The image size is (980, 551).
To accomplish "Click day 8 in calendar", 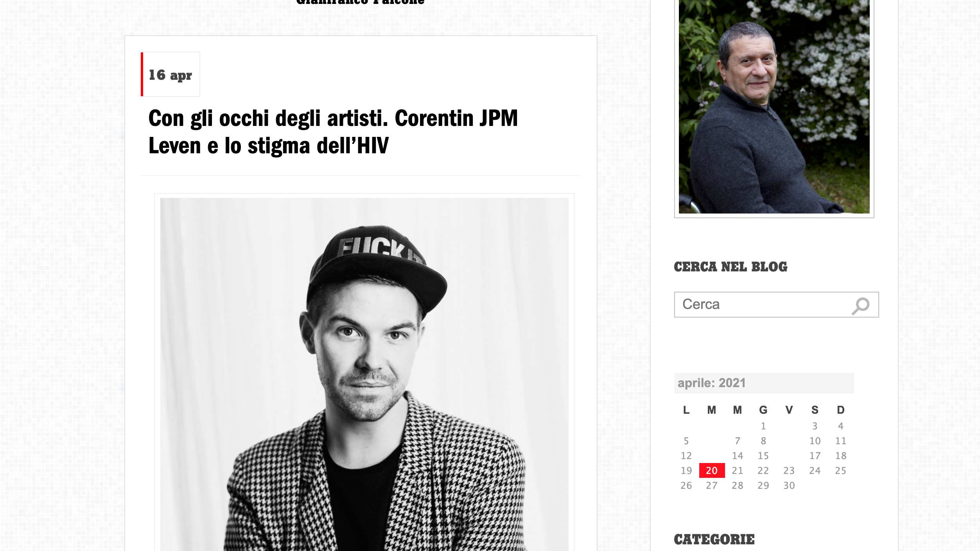I will click(763, 441).
